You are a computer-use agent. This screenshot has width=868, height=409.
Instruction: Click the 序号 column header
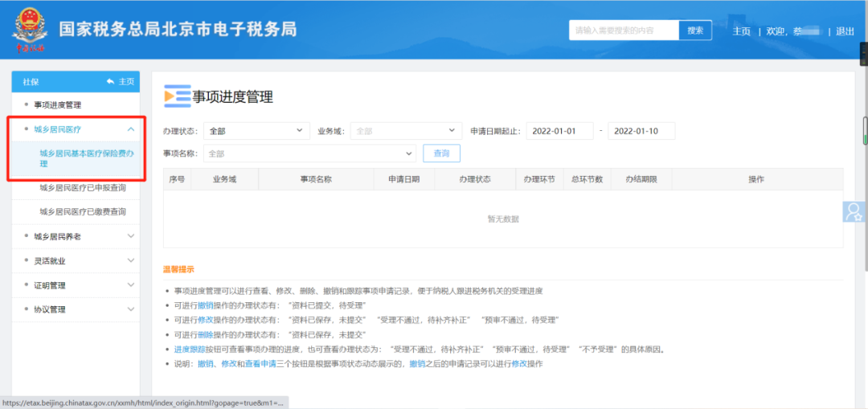coord(177,179)
